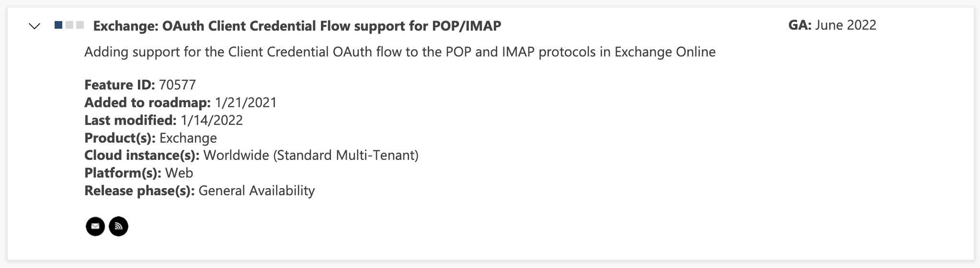Click the feature title 'Exchange: OAuth Client Credential Flow'
The image size is (980, 268).
point(297,26)
